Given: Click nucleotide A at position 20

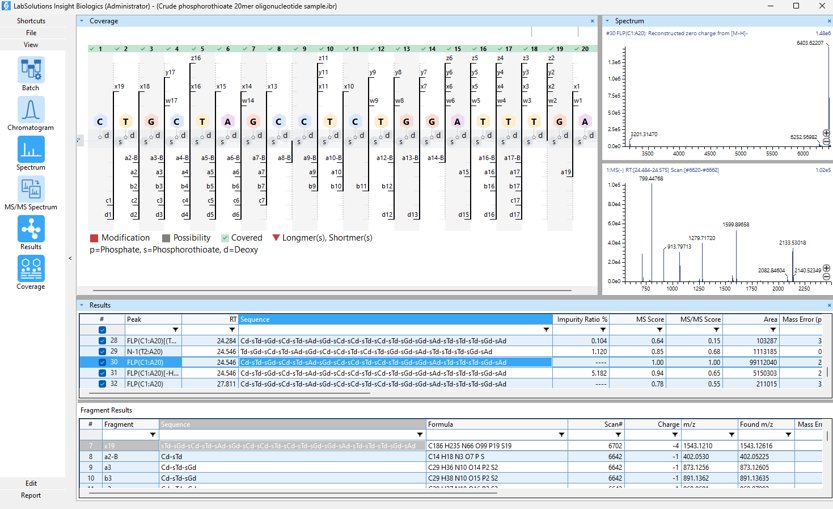Looking at the screenshot, I should [584, 122].
